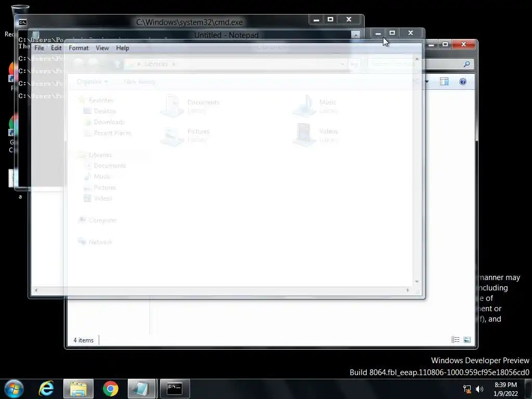Viewport: 532px width, 399px height.
Task: Click the Start orb on the taskbar
Action: (14, 389)
